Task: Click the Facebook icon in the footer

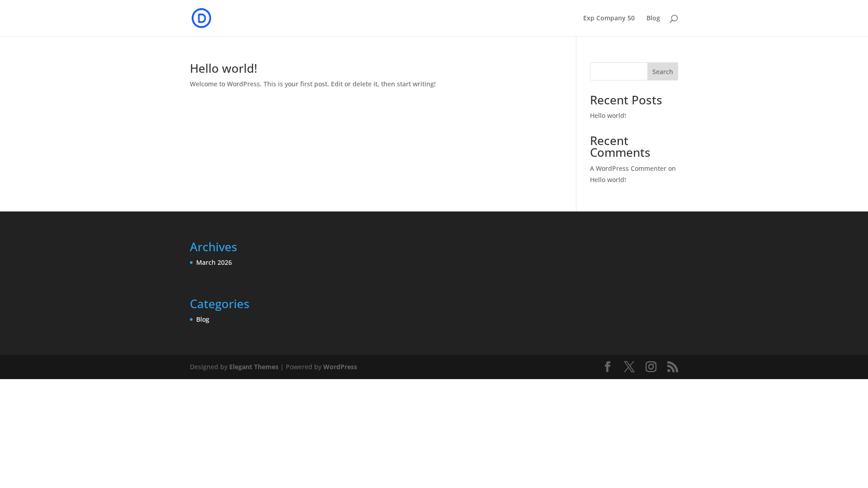Action: 608,366
